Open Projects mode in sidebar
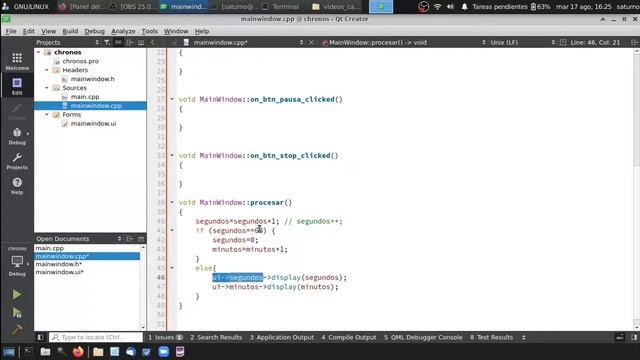 pos(17,161)
